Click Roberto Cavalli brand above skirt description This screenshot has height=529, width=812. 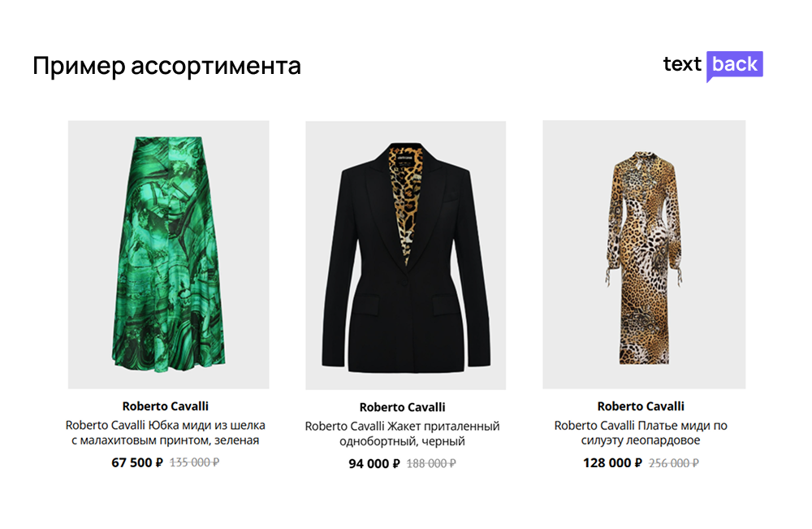click(165, 406)
